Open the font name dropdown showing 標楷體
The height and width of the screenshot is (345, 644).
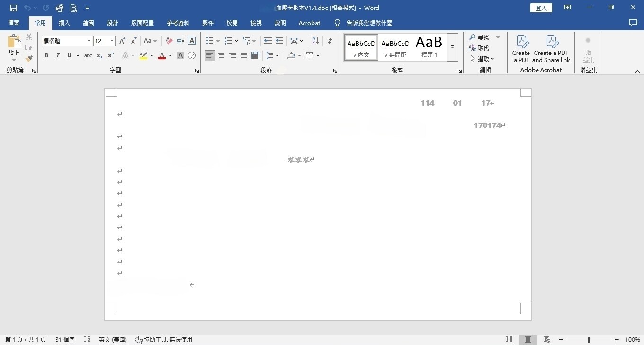point(89,41)
